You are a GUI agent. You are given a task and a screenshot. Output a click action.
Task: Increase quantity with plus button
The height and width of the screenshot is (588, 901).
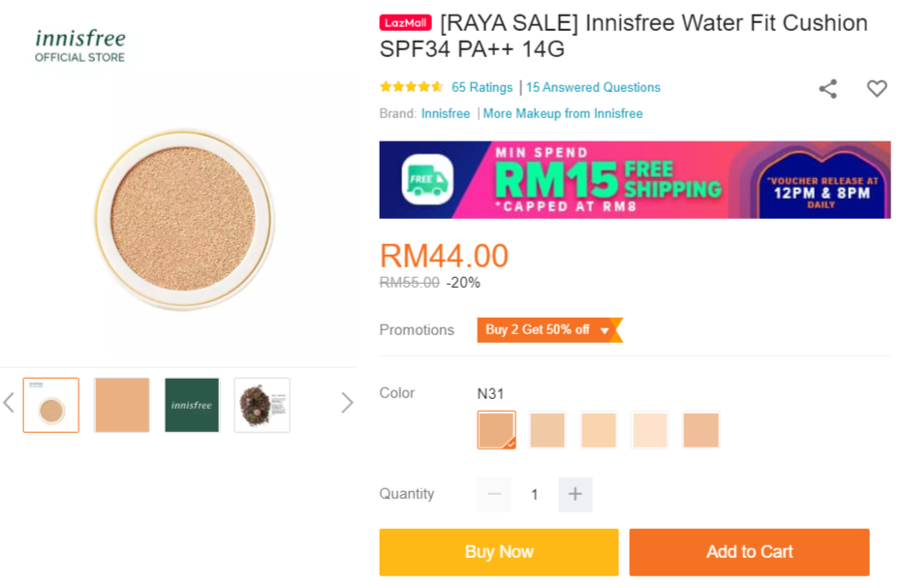click(575, 494)
